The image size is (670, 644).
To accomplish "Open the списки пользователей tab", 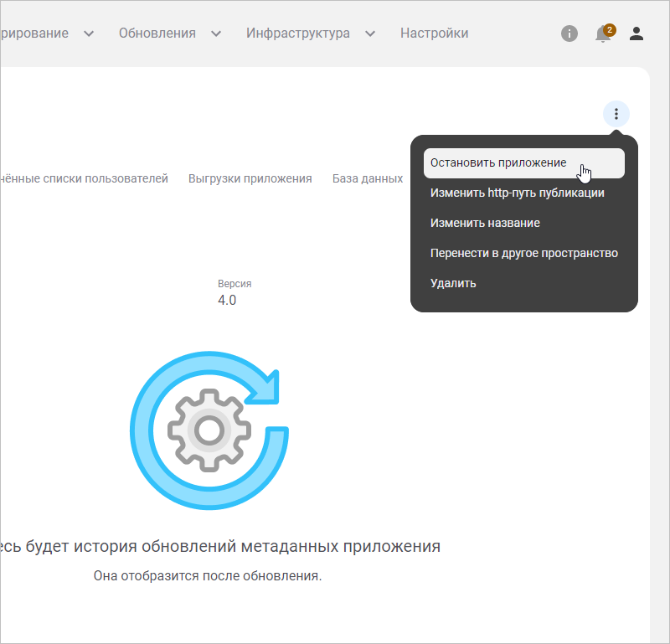I will pos(84,178).
